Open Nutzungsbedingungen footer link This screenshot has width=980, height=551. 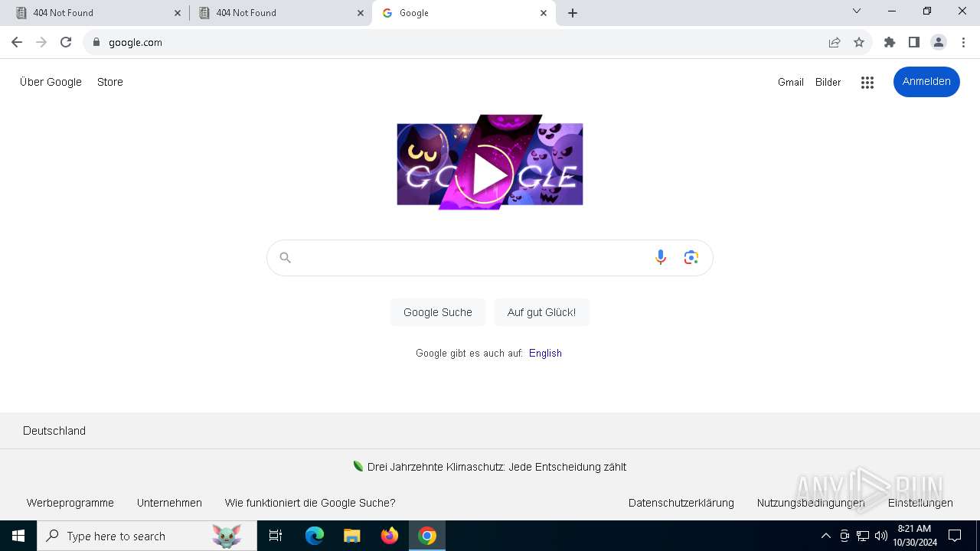[x=811, y=503]
